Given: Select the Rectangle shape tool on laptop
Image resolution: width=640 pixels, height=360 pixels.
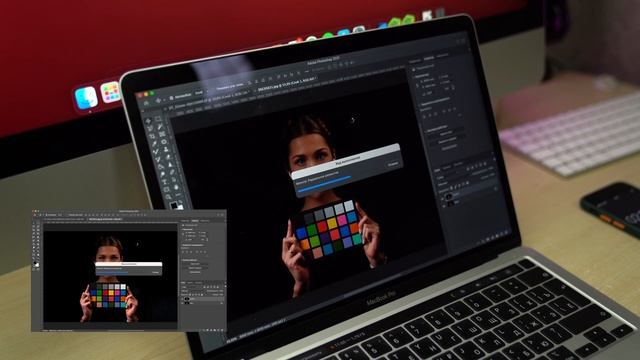Looking at the screenshot, I should coord(166,189).
